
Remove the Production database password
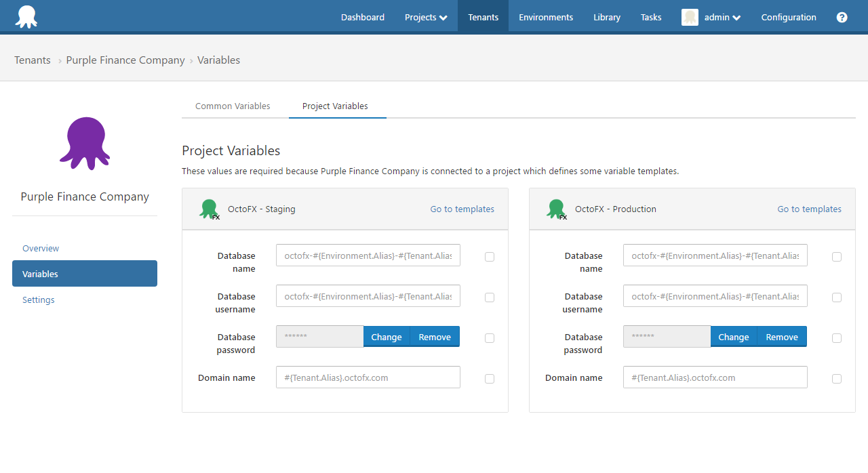click(x=781, y=336)
